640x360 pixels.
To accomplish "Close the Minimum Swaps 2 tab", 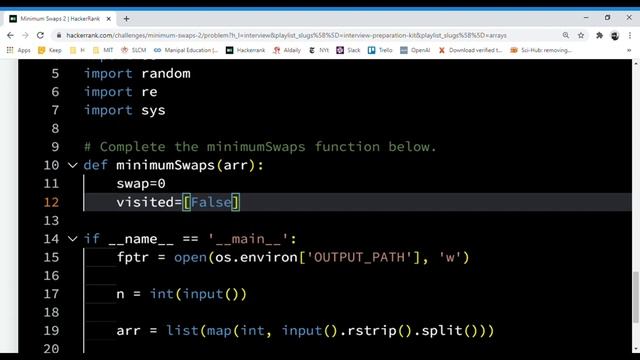I will (109, 19).
